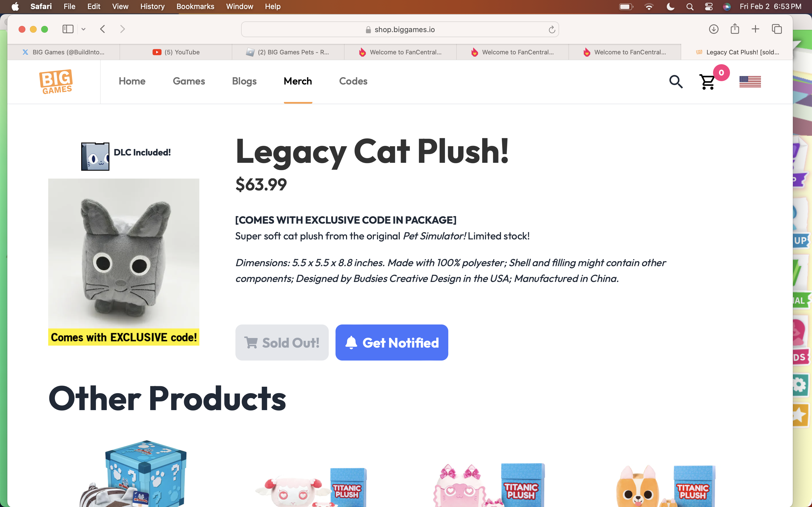Click the Safari downloads icon
The image size is (812, 507).
coord(713,29)
